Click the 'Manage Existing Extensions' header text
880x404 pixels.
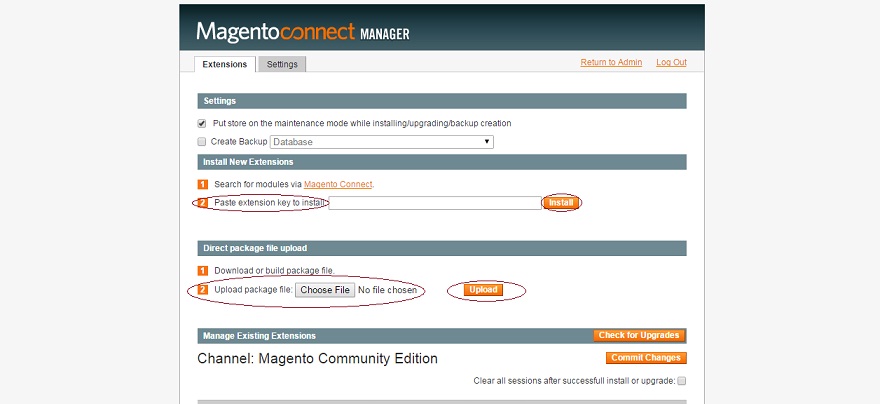[259, 336]
